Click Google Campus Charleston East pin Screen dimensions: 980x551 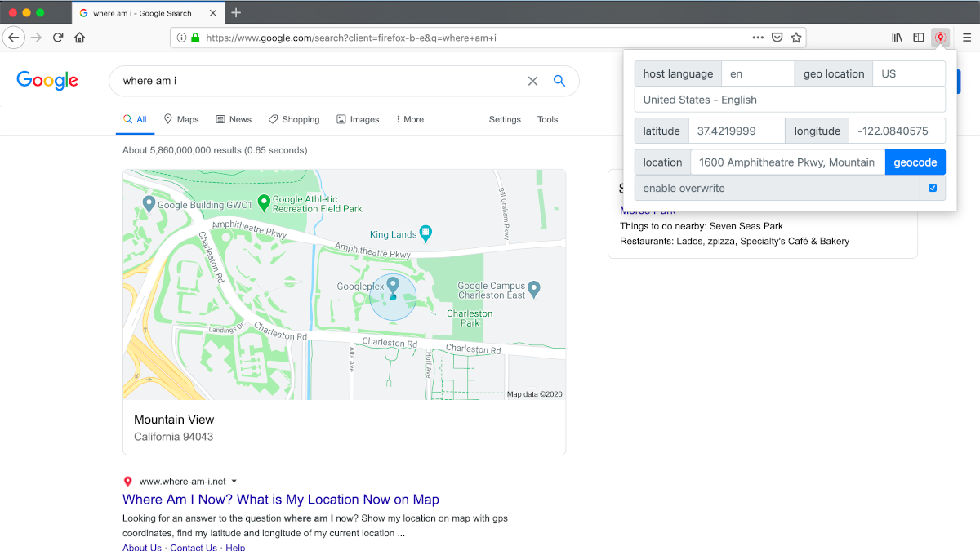coord(534,288)
